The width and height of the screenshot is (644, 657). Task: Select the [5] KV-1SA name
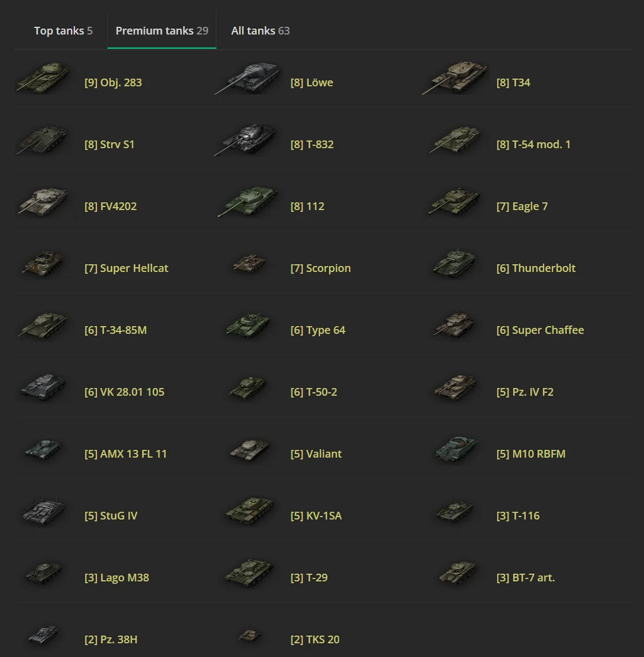click(x=316, y=516)
